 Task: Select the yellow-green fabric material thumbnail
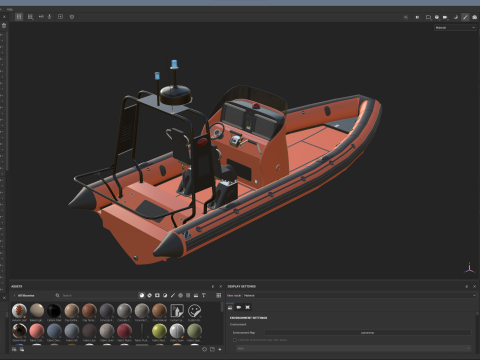pos(159,331)
